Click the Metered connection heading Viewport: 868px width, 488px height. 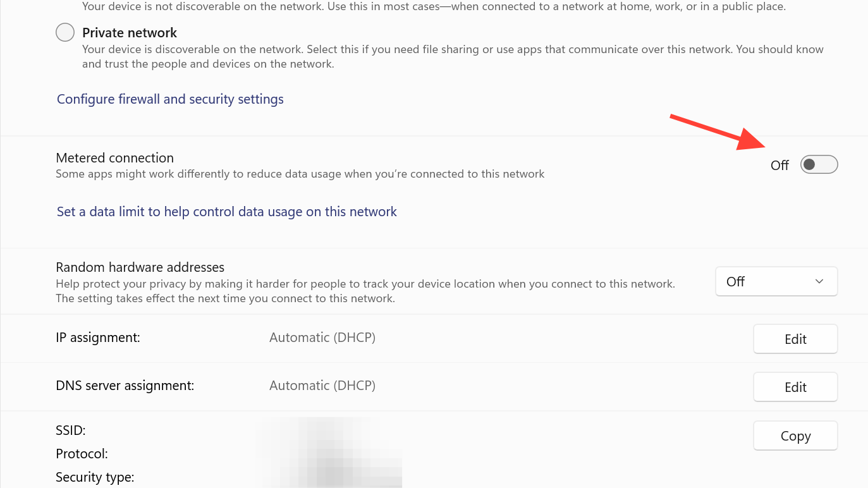tap(114, 158)
